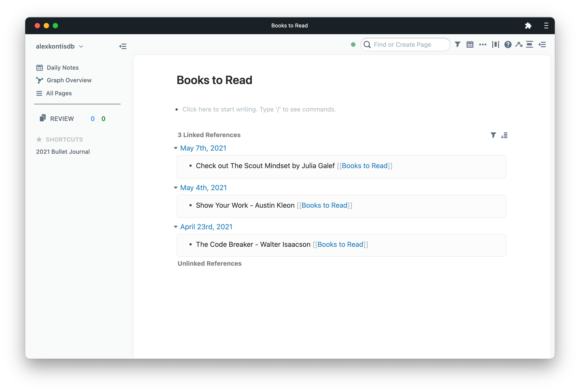
Task: Open Daily Notes in sidebar
Action: 62,68
